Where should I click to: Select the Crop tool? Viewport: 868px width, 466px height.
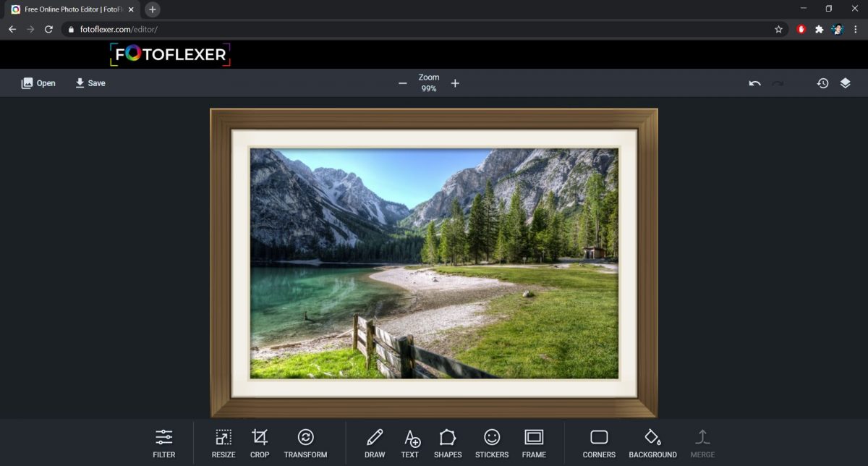pyautogui.click(x=260, y=442)
